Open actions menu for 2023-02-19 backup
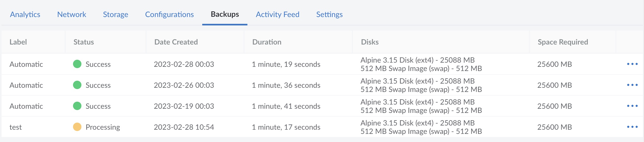 coord(632,106)
